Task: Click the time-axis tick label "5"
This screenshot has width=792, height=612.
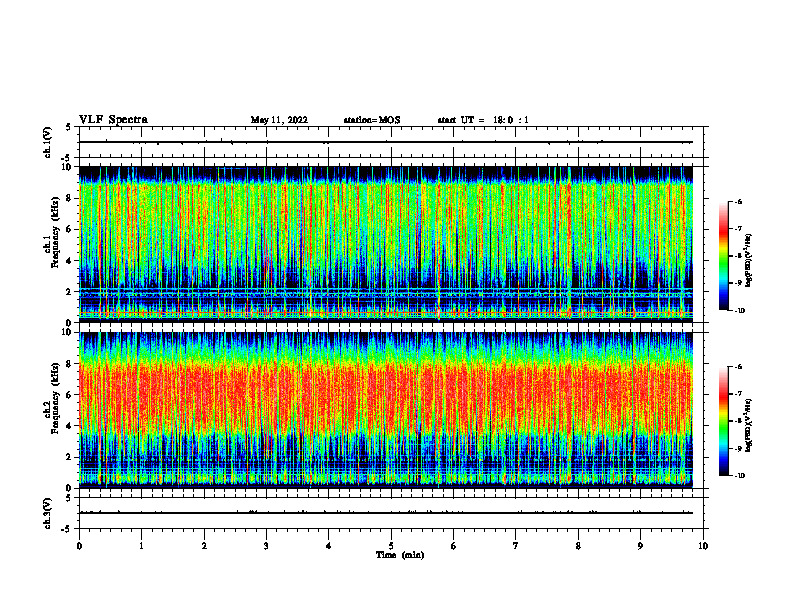Action: click(391, 546)
